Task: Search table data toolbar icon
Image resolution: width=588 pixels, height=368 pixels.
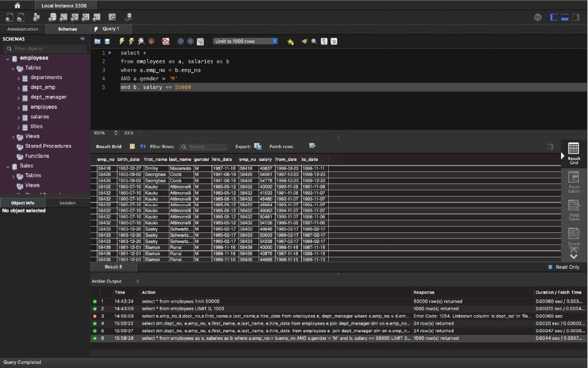Action: [112, 17]
